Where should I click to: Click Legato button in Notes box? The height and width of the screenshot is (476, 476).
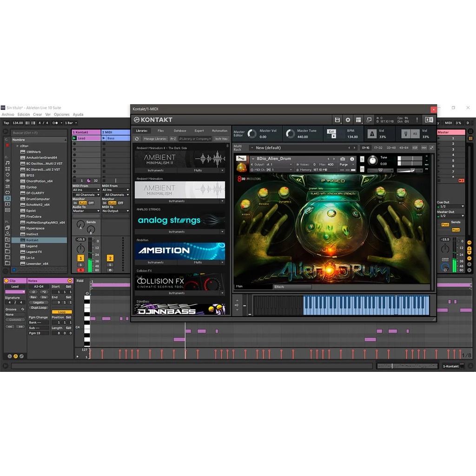point(39,302)
